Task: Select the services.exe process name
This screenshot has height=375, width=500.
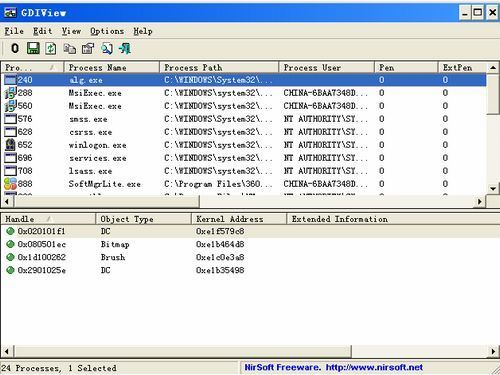Action: click(x=98, y=158)
